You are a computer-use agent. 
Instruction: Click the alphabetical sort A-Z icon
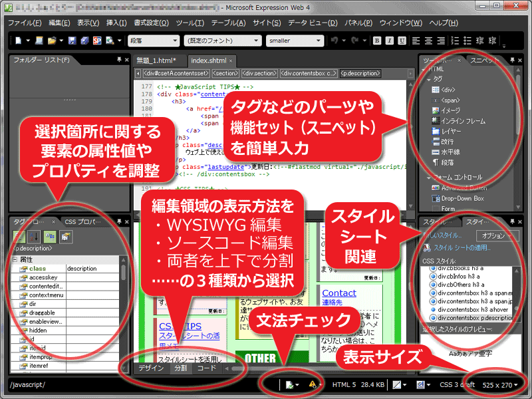tap(35, 237)
